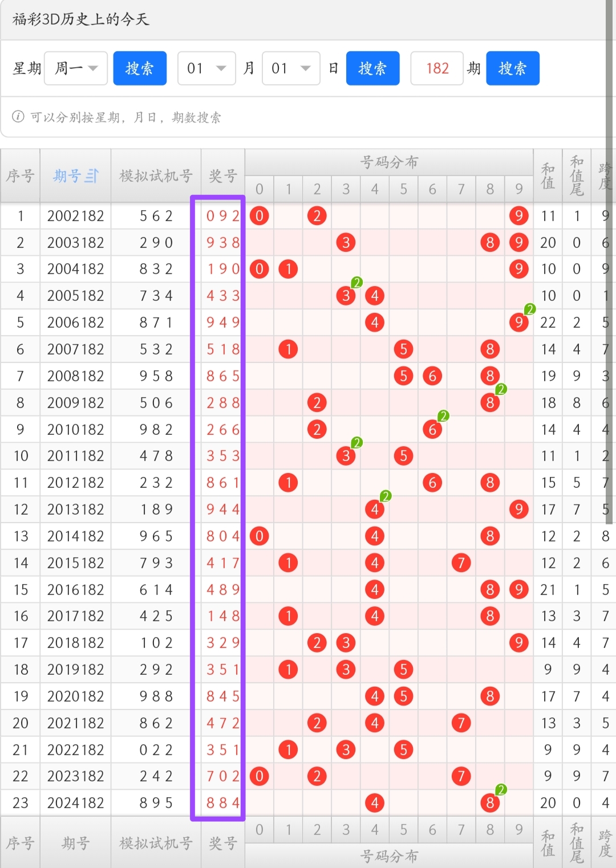616x868 pixels.
Task: Click the 号码分布 column group header
Action: (x=390, y=161)
